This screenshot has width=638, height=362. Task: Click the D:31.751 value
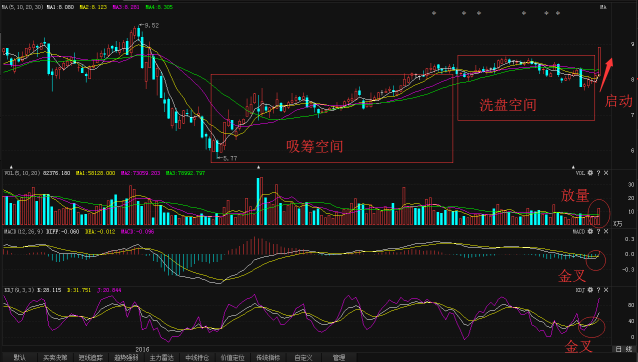(x=79, y=290)
